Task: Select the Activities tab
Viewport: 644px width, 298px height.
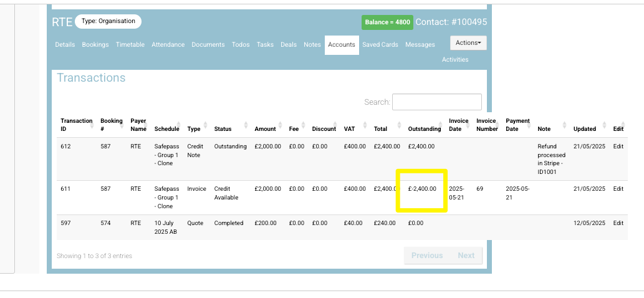Action: tap(455, 60)
